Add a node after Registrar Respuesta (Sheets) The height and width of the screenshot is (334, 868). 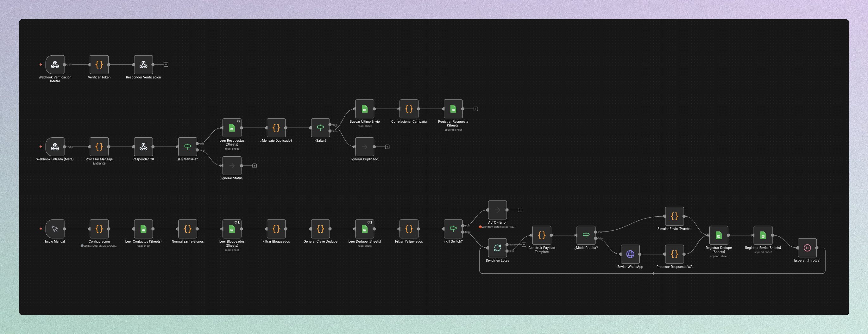[475, 109]
